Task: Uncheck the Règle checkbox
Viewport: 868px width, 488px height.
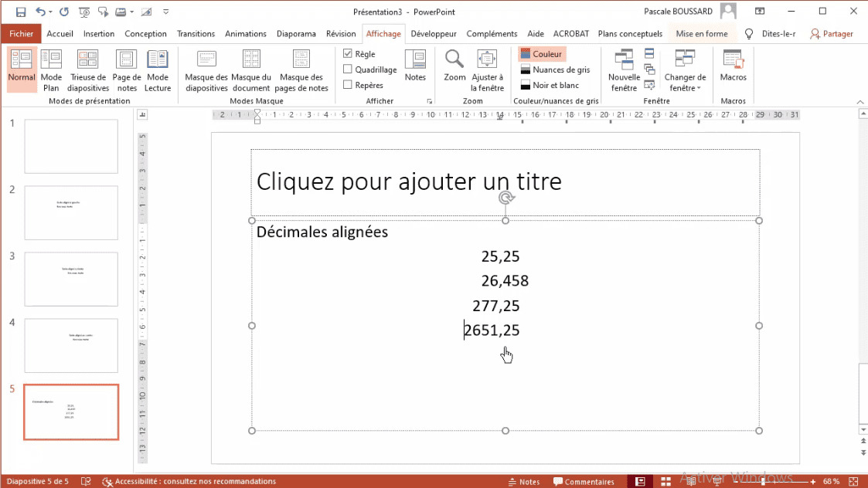Action: click(348, 53)
